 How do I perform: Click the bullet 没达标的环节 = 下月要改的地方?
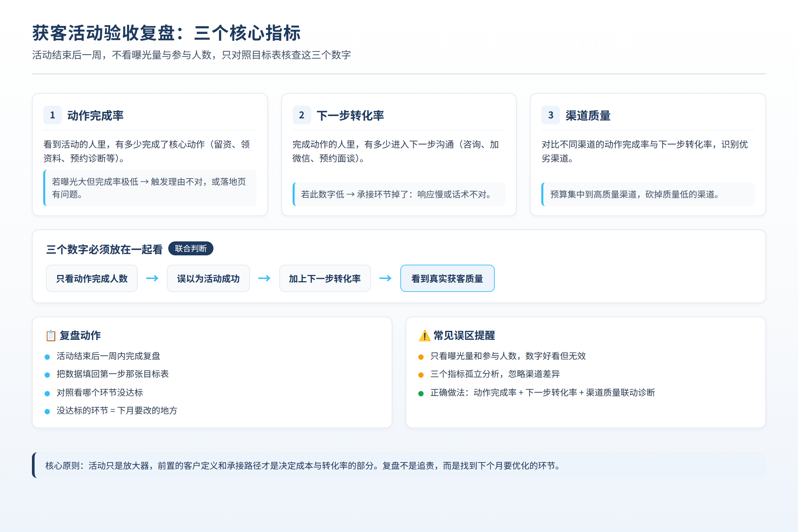pyautogui.click(x=117, y=411)
